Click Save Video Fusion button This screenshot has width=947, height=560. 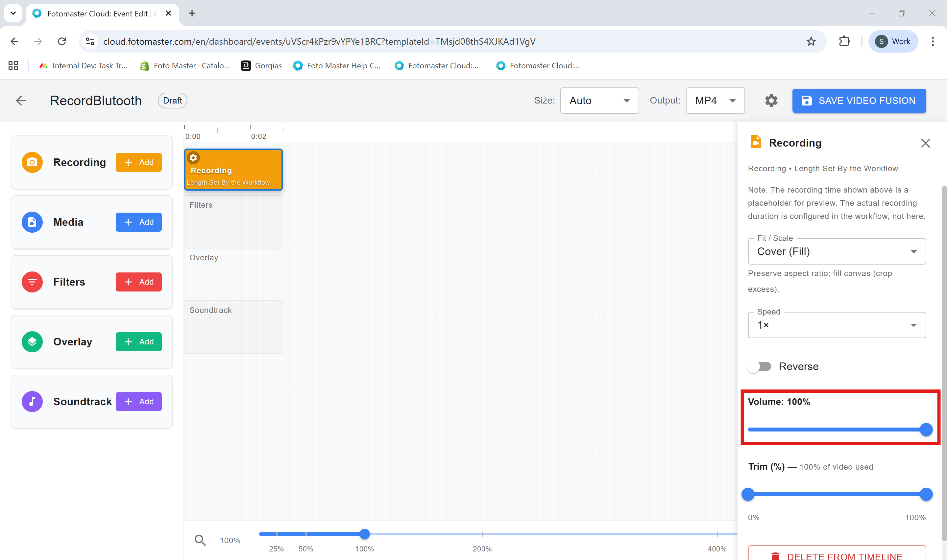pyautogui.click(x=859, y=101)
